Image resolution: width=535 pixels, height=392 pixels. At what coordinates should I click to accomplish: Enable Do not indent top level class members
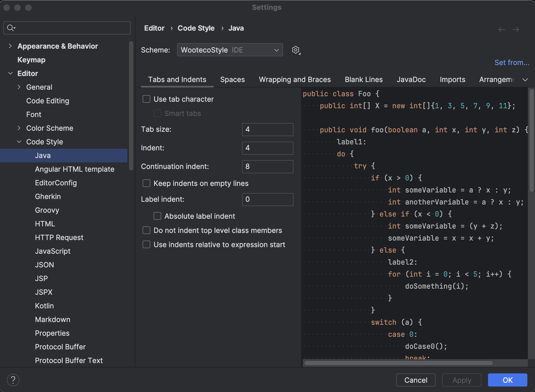coord(146,230)
